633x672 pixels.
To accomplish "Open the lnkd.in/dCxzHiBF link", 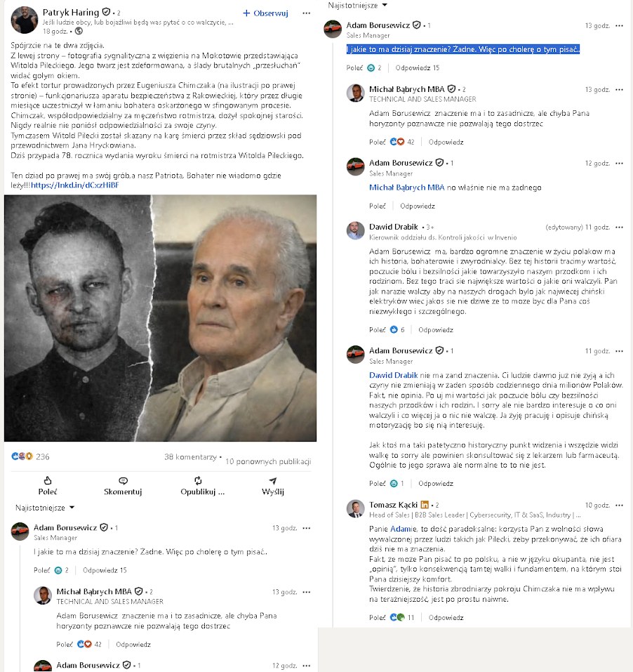I will coord(74,185).
